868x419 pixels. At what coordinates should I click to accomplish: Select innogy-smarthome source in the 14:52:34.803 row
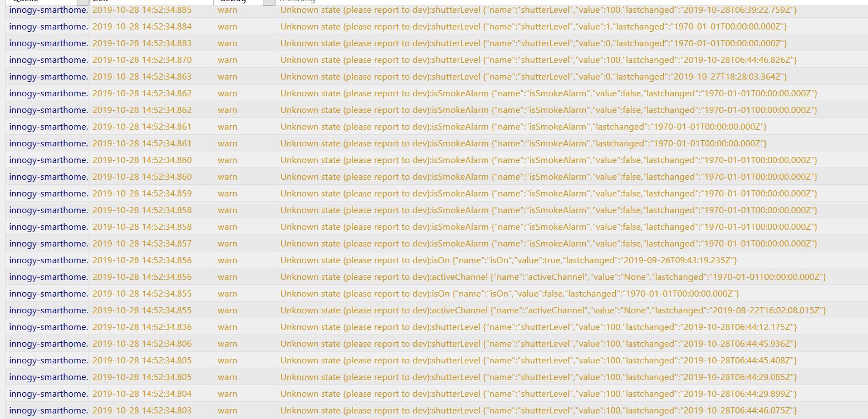tap(48, 411)
